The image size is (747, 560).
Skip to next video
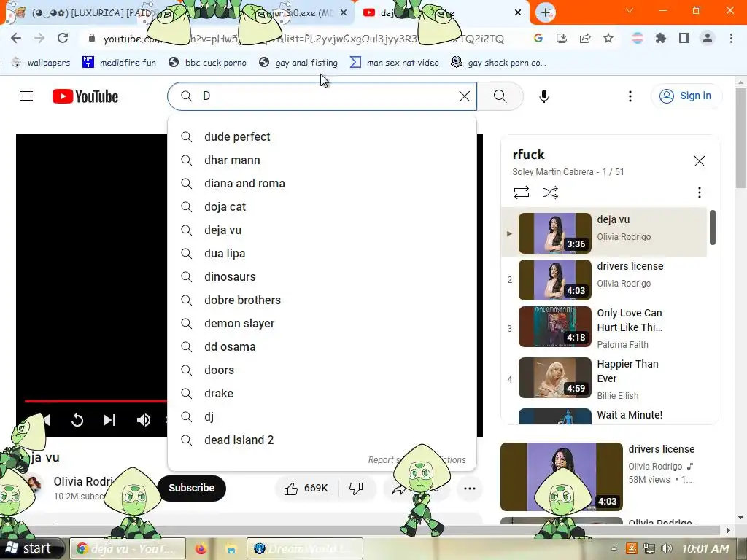[109, 420]
